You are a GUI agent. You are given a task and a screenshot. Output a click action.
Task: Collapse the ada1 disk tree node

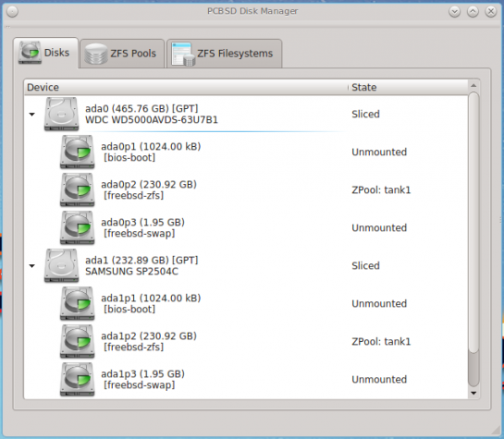(x=31, y=266)
